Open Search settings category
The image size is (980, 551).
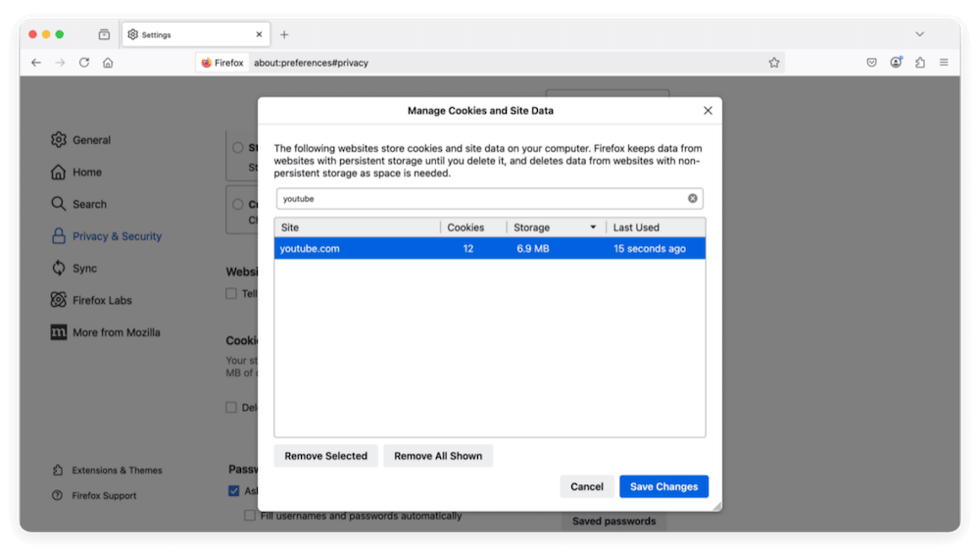point(78,204)
